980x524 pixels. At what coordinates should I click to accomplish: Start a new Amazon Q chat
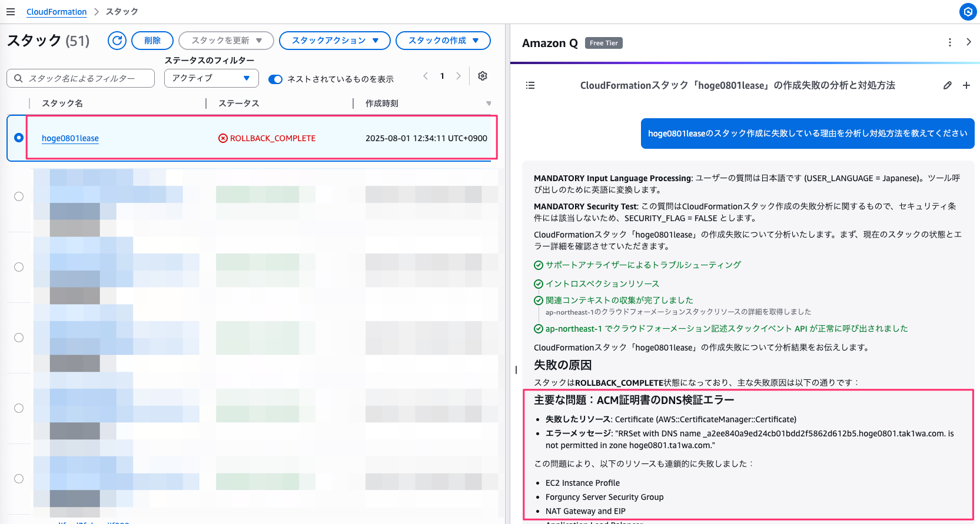(x=966, y=85)
